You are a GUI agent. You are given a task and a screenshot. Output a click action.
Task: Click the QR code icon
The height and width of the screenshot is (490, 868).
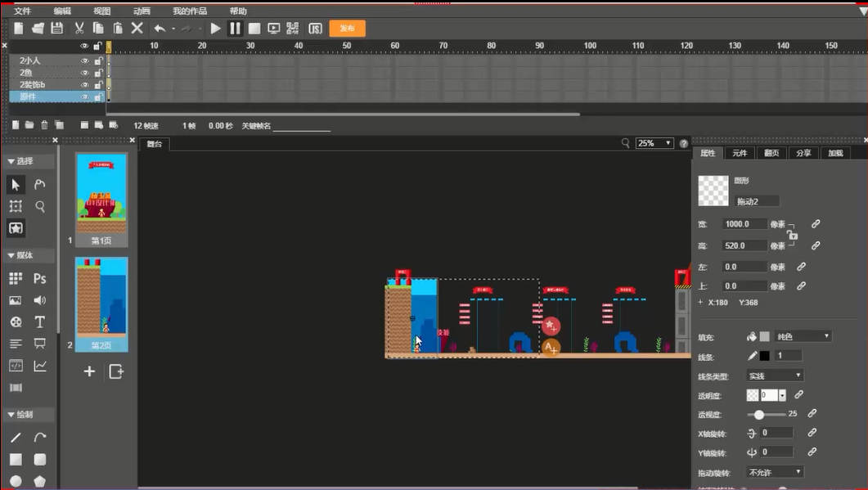[293, 29]
